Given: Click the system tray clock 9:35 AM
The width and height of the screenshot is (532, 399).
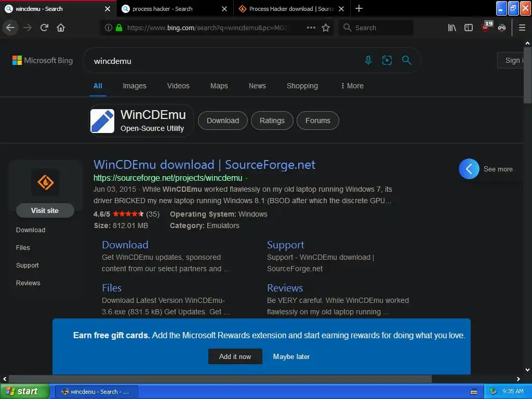Looking at the screenshot, I should coord(513,391).
